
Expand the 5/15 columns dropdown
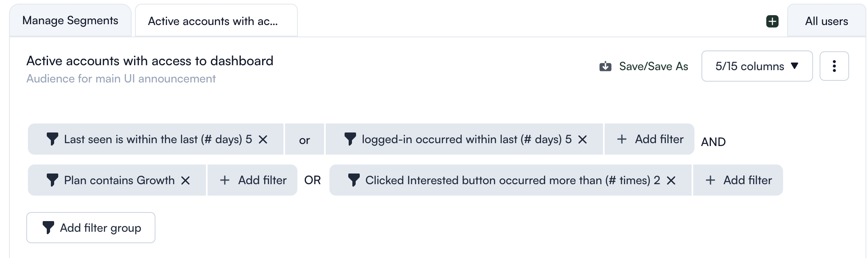(757, 66)
